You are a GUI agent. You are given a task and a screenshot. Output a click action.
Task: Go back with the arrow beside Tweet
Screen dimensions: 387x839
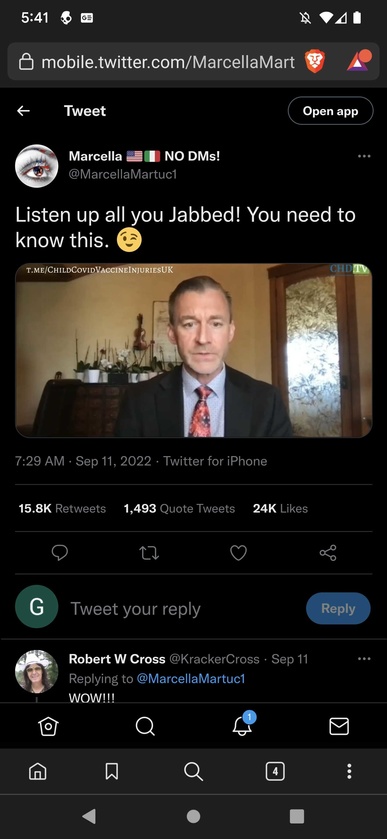(x=23, y=111)
